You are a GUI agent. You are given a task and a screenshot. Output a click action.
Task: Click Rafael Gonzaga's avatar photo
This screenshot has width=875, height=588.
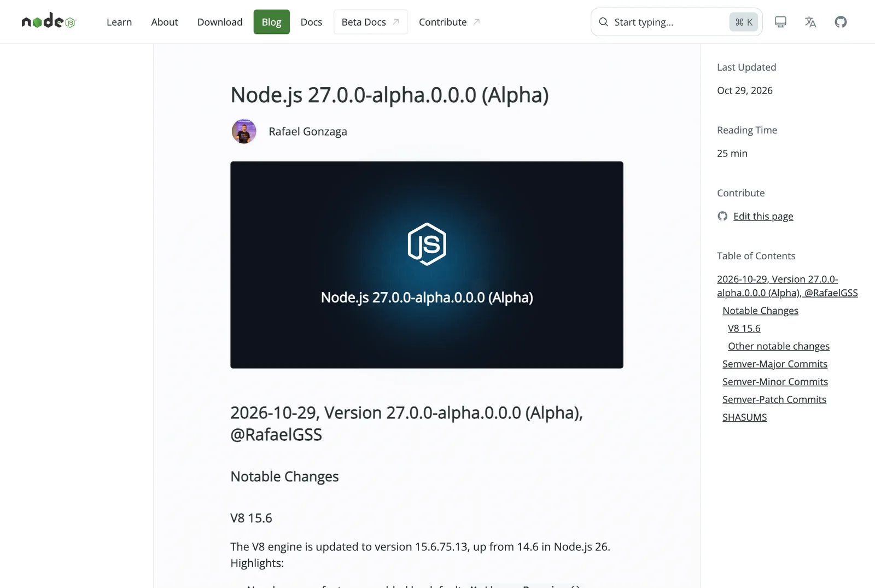pos(244,131)
